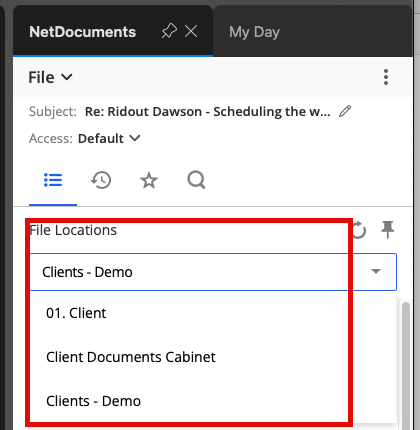Open the recent history clock icon
Screen dimensions: 420x430
tap(101, 180)
